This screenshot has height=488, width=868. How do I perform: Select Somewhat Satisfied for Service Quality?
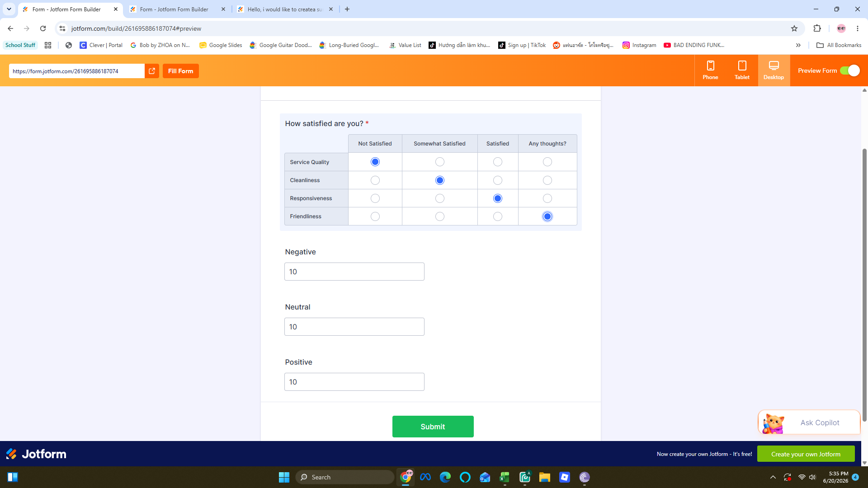(439, 162)
